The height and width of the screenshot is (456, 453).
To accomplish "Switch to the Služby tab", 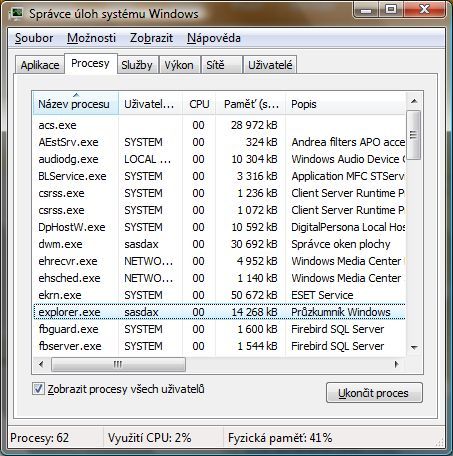I will tap(137, 65).
